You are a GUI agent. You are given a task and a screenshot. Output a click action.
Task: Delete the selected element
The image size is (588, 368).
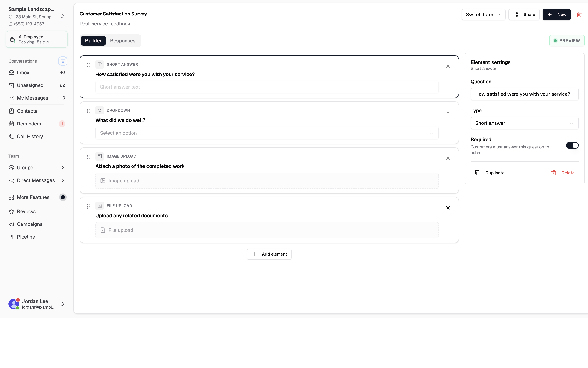tap(563, 173)
